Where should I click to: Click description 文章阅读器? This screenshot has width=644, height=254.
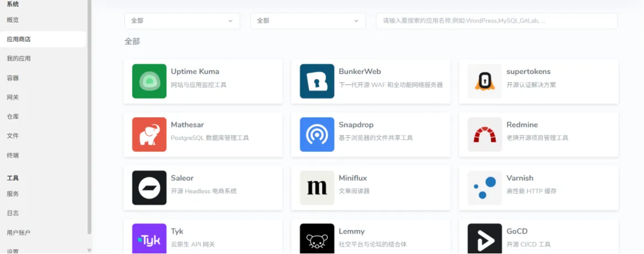click(354, 191)
